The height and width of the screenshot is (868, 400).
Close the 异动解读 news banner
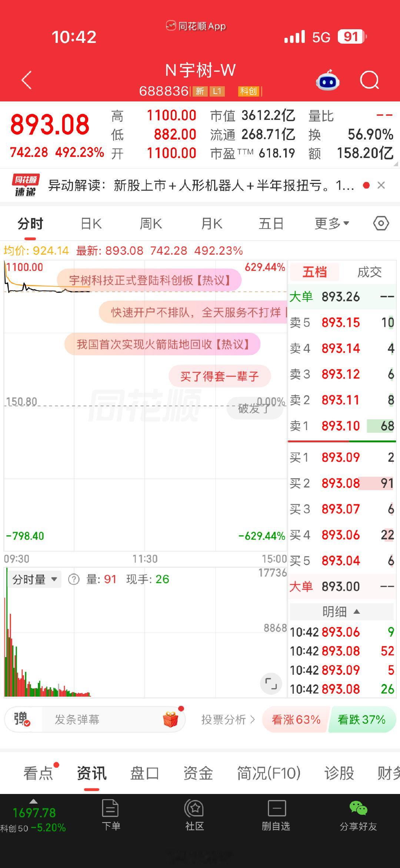click(381, 185)
